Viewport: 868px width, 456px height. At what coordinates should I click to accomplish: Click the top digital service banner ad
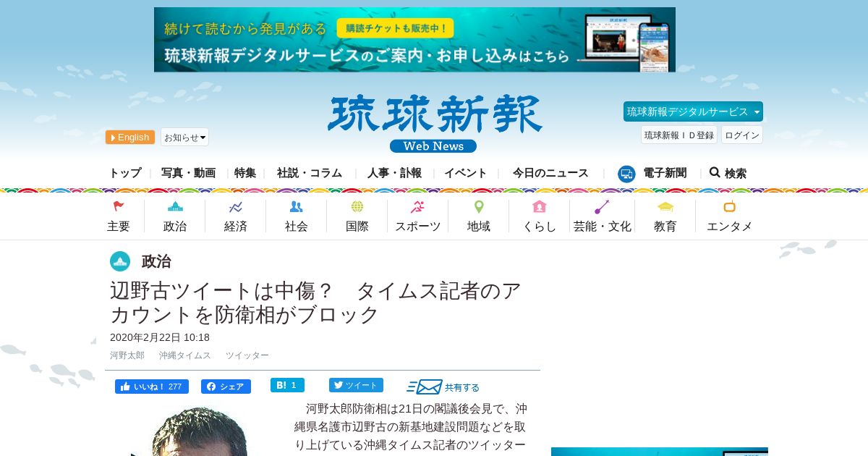[414, 40]
